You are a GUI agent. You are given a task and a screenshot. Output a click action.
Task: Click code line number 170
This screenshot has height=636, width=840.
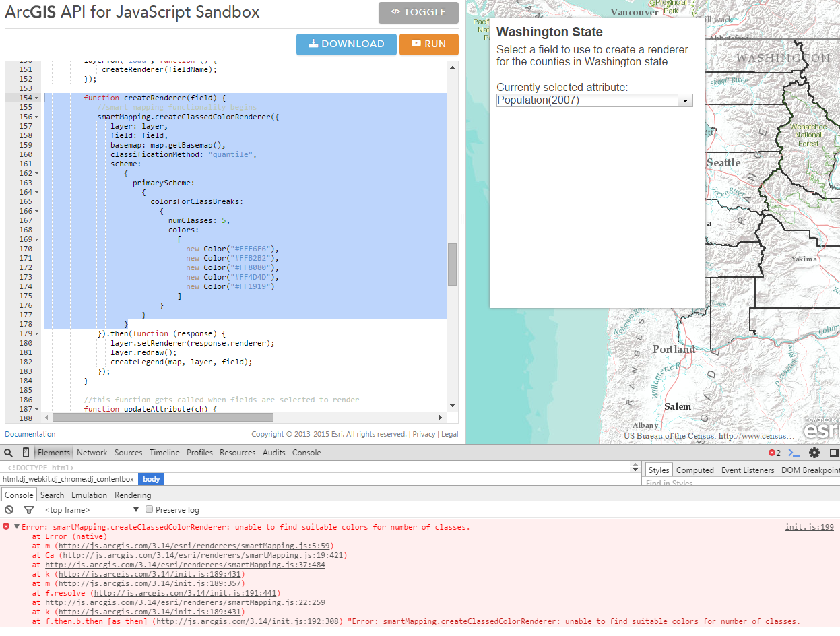coord(26,249)
